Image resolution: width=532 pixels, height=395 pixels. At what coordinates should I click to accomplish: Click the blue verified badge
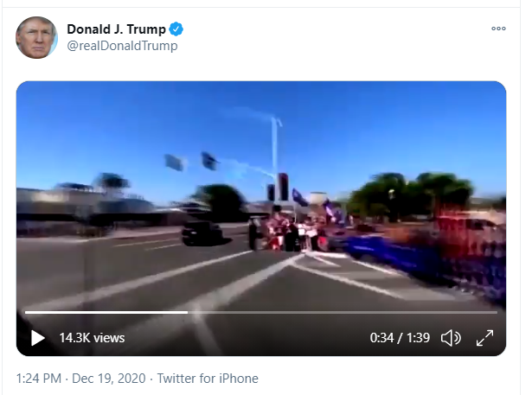pyautogui.click(x=176, y=29)
